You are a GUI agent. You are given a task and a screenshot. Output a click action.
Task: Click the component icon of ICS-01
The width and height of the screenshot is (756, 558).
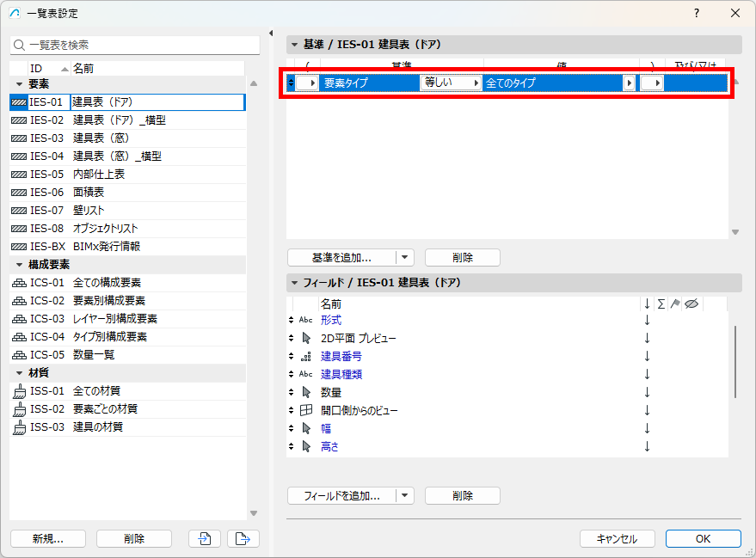click(x=19, y=283)
